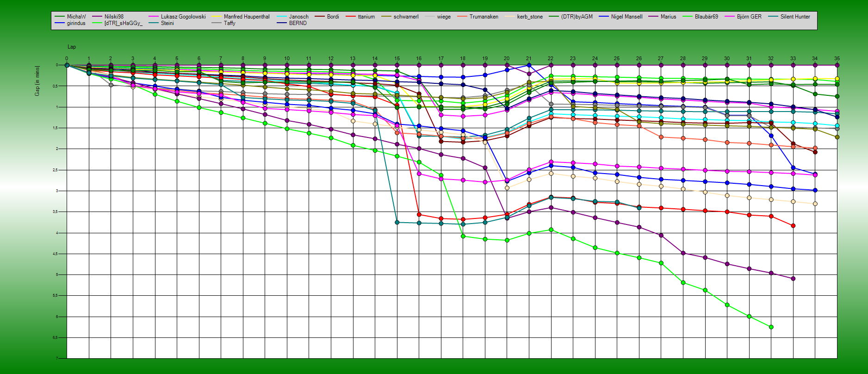This screenshot has height=374, width=868.
Task: Click the 'Gap (in mins)' axis title
Action: 37,81
